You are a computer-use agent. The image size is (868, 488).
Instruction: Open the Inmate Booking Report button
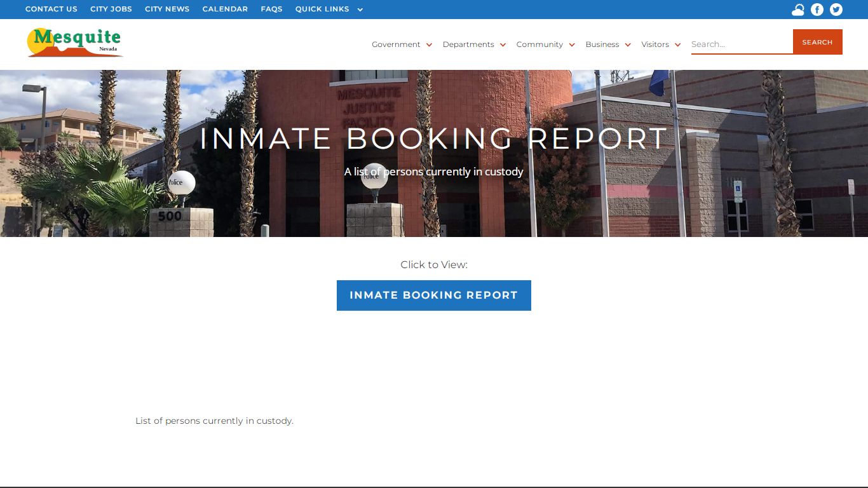tap(434, 295)
